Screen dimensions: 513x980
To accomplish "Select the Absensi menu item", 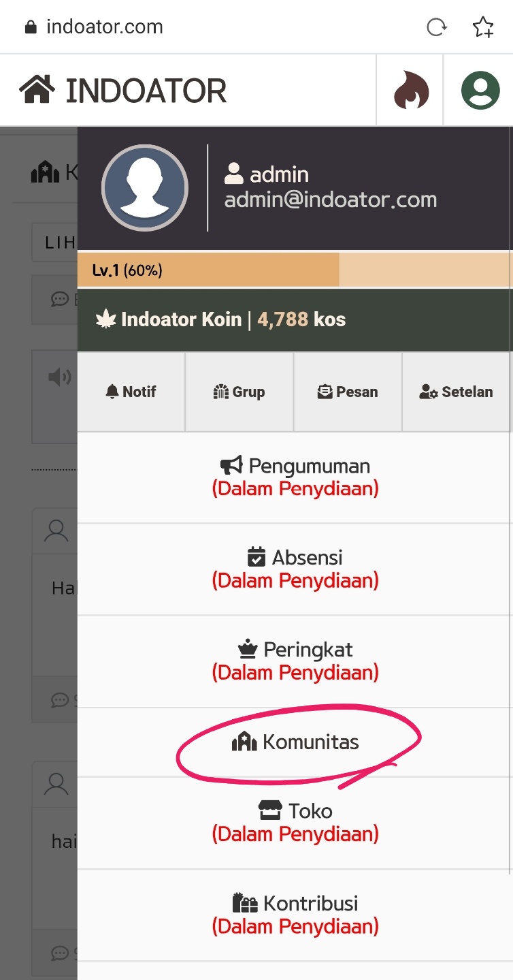I will click(295, 569).
